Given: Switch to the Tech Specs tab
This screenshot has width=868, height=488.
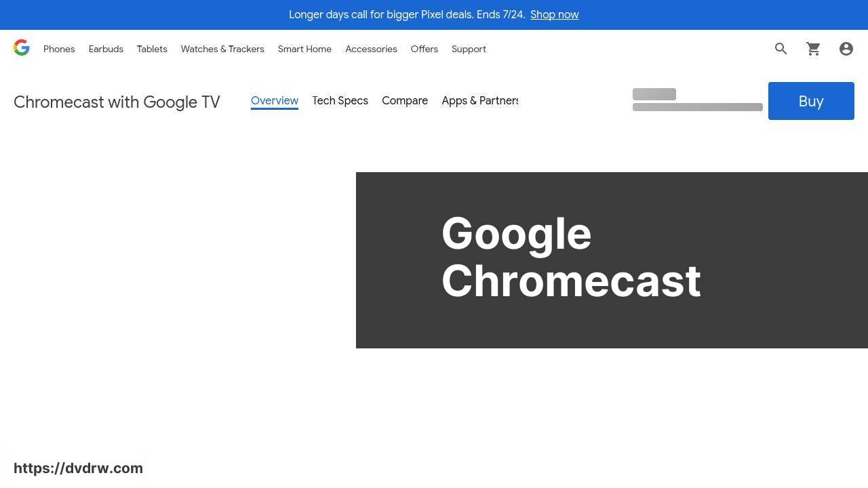Looking at the screenshot, I should 340,100.
